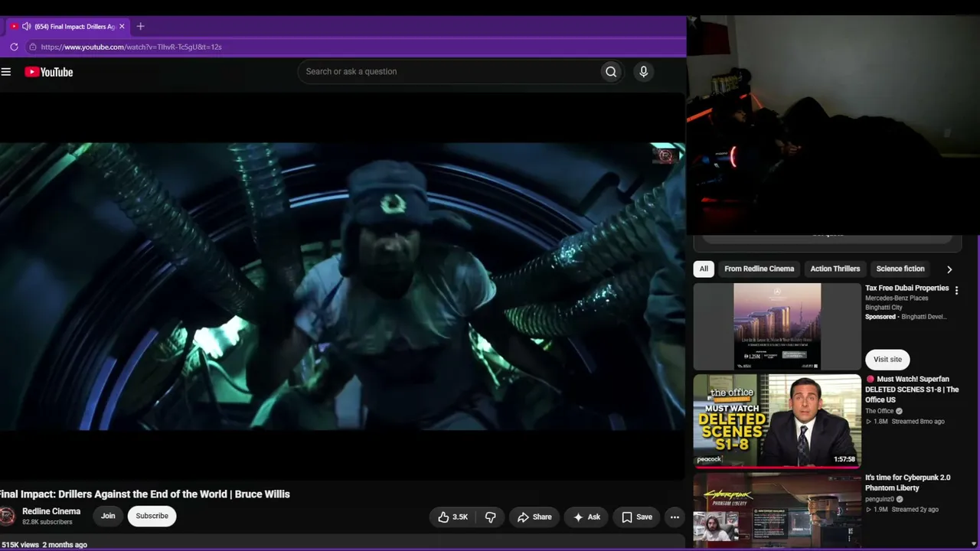
Task: Show next category chips with arrow
Action: click(949, 269)
